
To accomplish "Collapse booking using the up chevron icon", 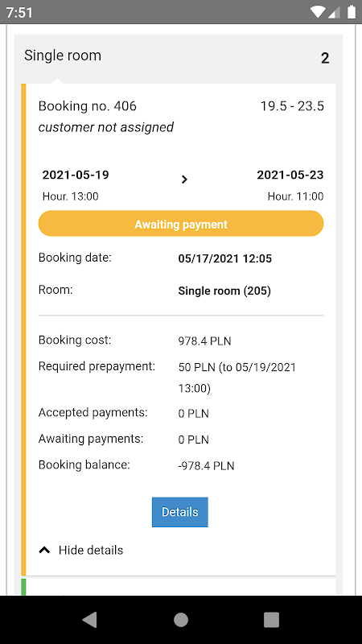I will (44, 550).
